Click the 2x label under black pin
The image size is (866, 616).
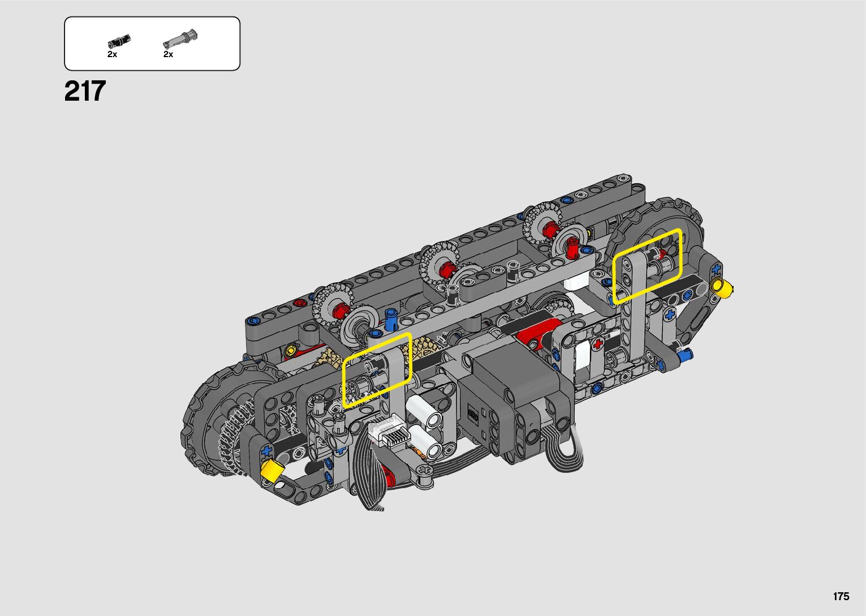tap(112, 54)
